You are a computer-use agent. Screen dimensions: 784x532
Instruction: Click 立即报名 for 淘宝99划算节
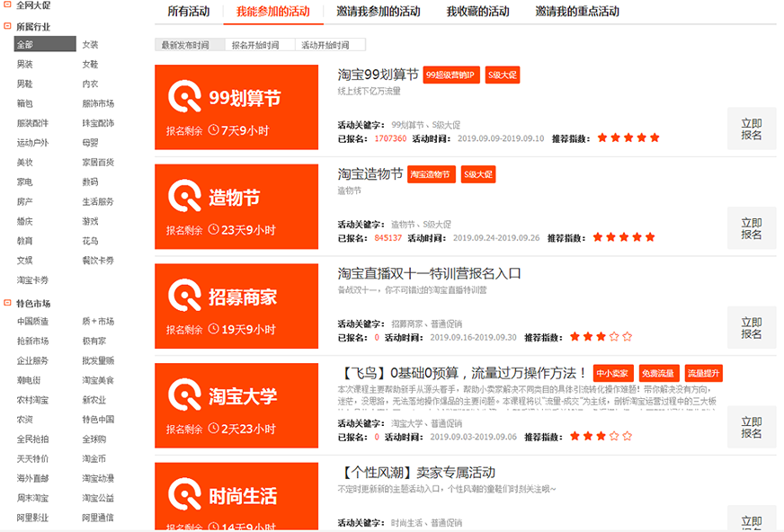click(x=752, y=129)
